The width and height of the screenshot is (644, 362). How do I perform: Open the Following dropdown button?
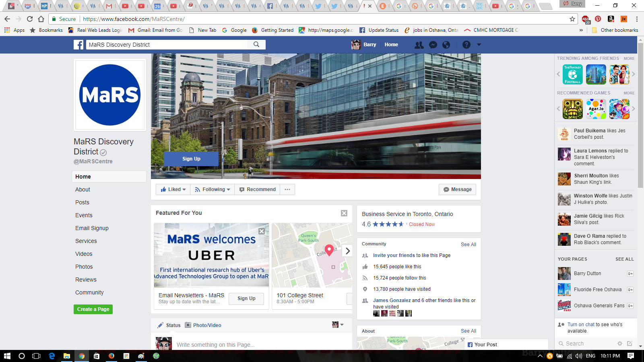[x=212, y=189]
